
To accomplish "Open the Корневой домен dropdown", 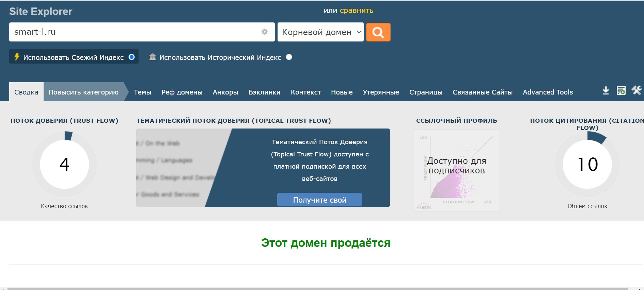I will 320,32.
